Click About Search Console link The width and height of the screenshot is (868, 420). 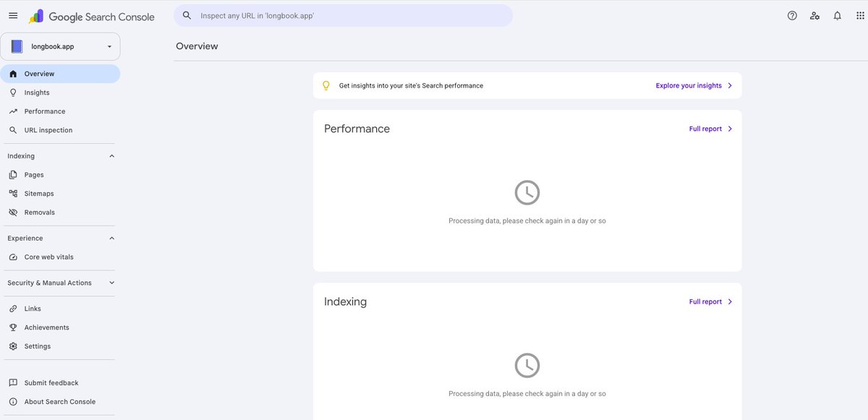click(x=60, y=402)
